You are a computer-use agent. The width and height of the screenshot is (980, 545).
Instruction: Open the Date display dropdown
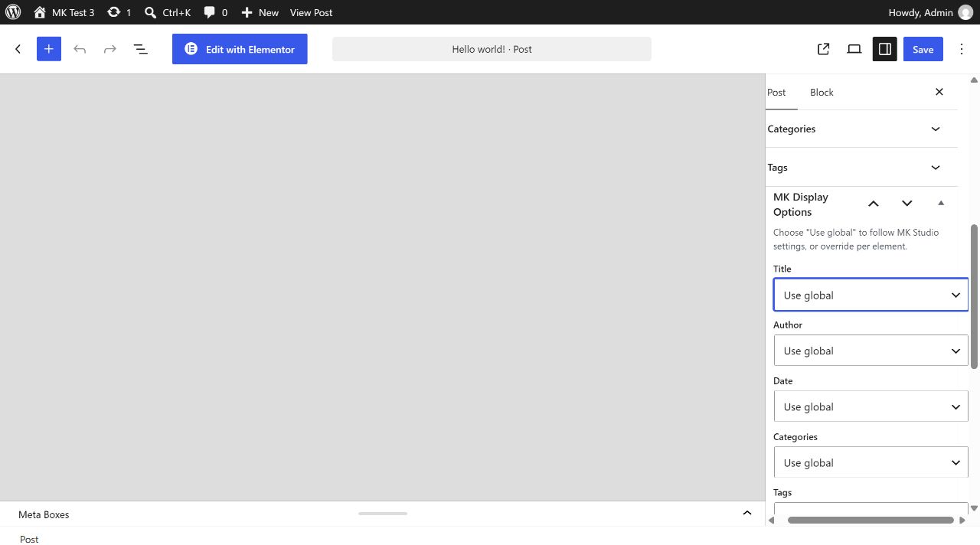871,406
